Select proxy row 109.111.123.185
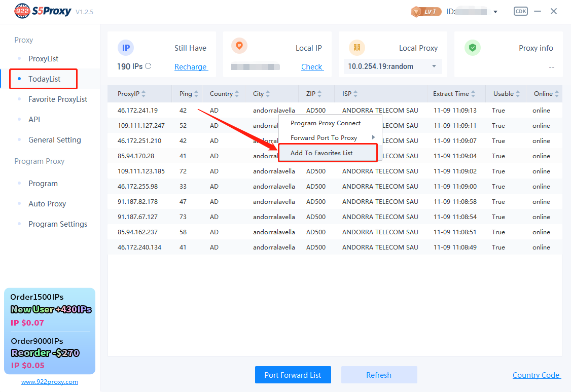The height and width of the screenshot is (392, 571). coord(335,171)
